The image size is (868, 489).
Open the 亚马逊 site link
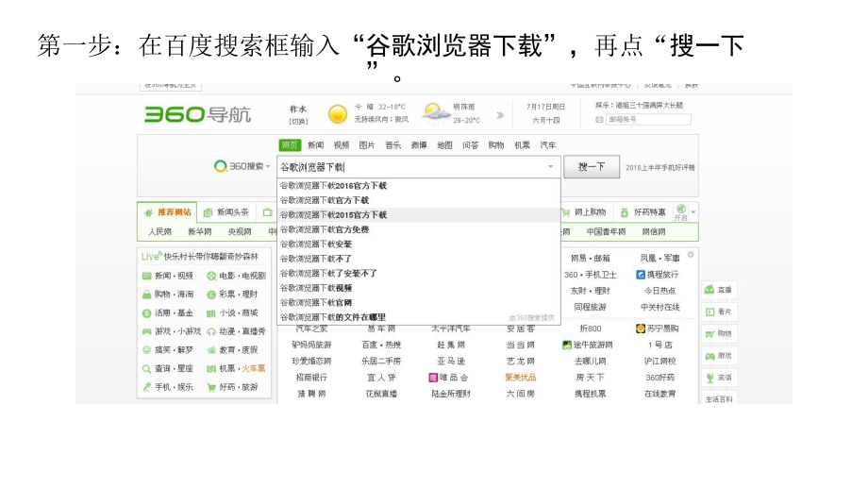[x=451, y=362]
